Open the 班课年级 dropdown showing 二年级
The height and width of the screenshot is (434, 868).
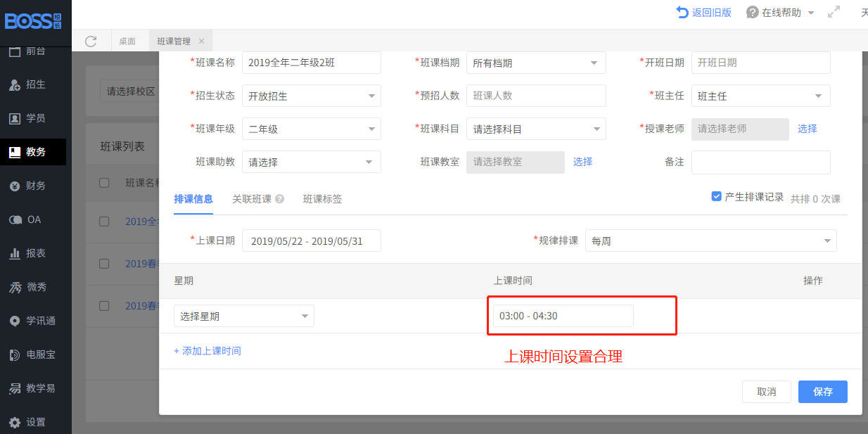tap(312, 129)
